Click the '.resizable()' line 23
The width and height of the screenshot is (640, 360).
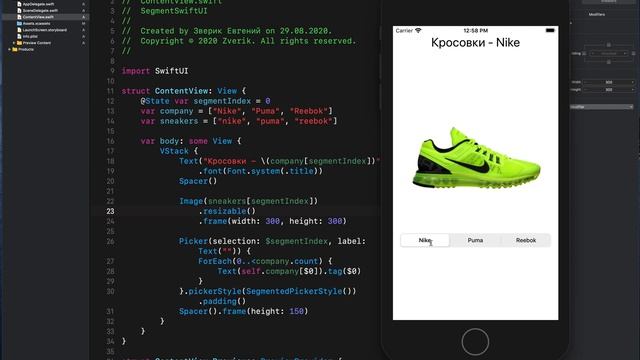pos(227,211)
